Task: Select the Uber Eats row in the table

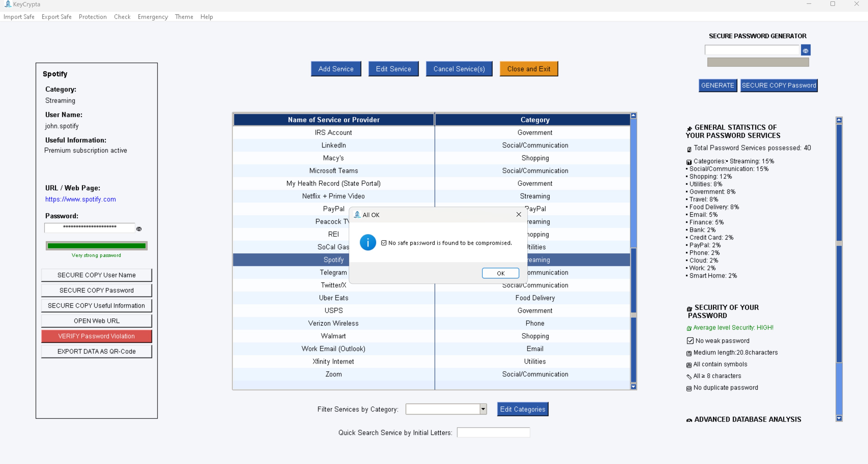Action: [x=333, y=298]
